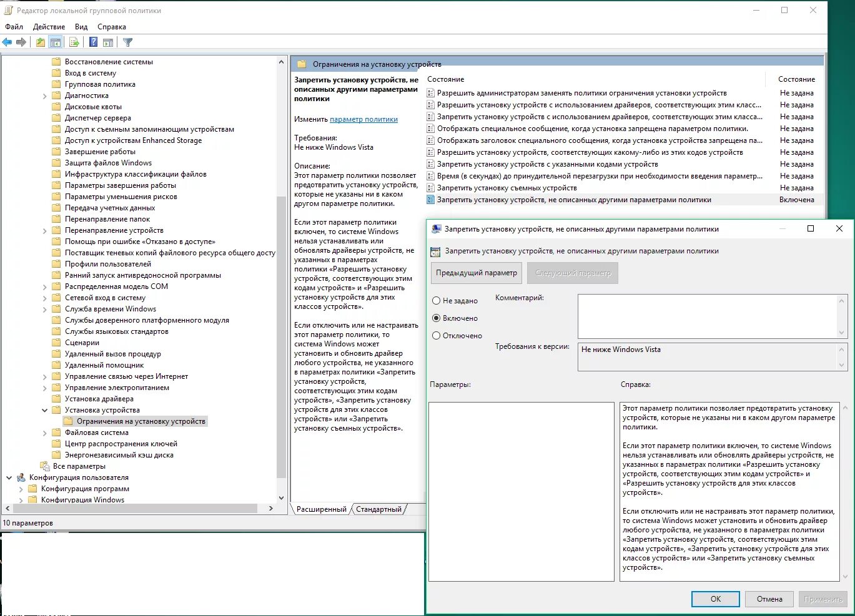855x616 pixels.
Task: Click the Back arrow in the toolbar
Action: 7,42
